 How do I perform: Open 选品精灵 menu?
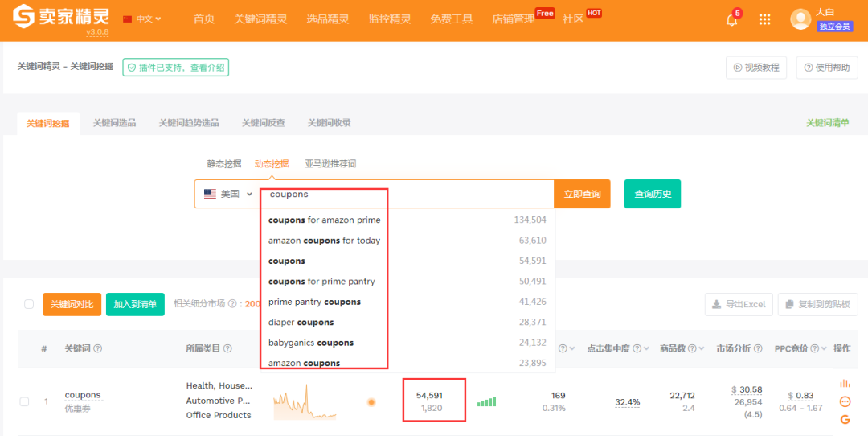[x=328, y=19]
